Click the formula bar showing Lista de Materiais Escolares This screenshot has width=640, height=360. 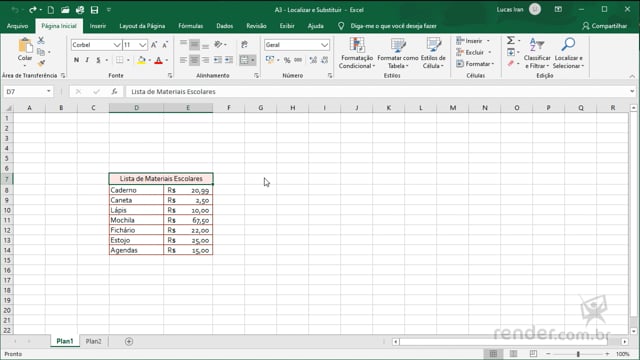[x=378, y=91]
